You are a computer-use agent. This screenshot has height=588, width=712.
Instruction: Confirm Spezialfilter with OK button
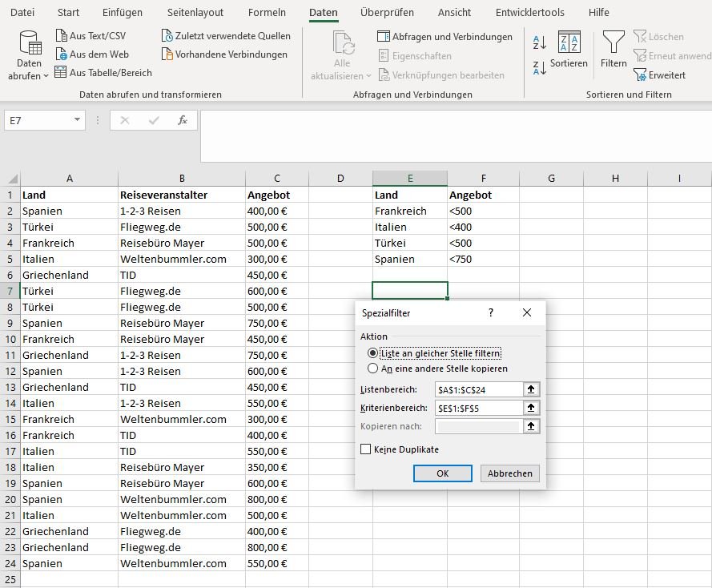click(x=442, y=473)
